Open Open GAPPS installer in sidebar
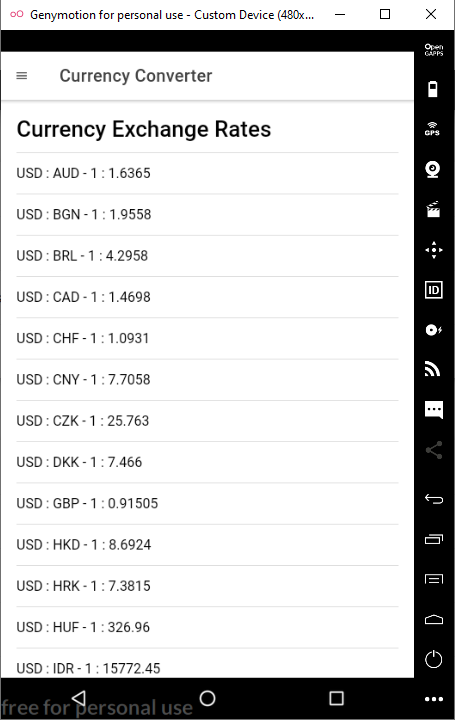Screen dimensions: 456x720 (433, 50)
